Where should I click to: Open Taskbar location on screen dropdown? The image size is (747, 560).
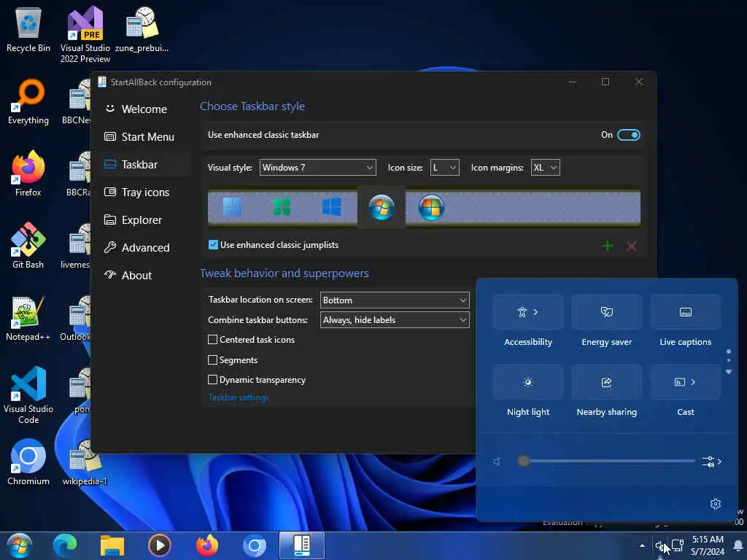(x=395, y=300)
